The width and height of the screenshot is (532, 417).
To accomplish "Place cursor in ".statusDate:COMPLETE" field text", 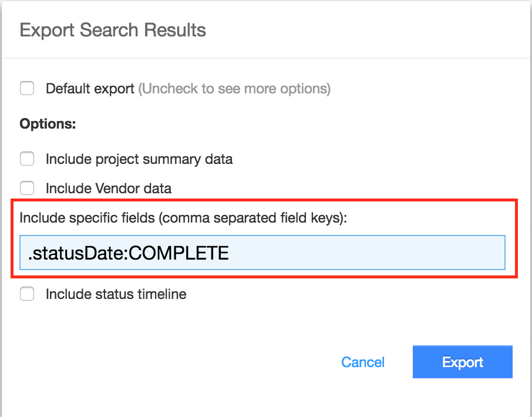I will coord(128,253).
